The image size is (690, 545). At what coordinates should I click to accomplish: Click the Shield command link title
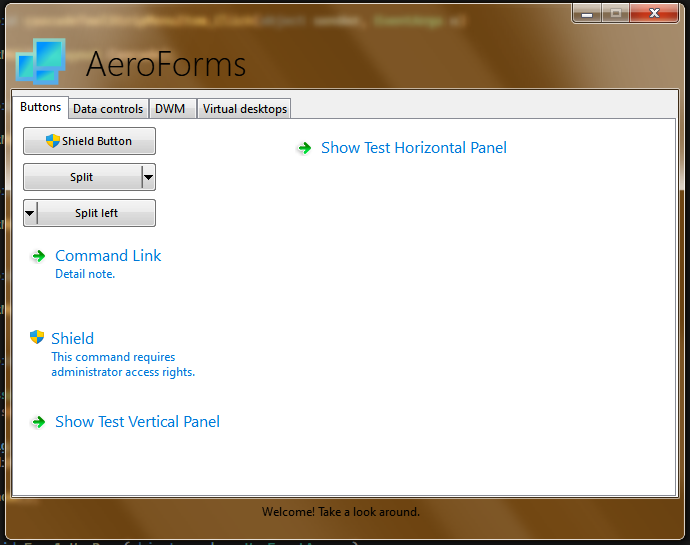(x=73, y=339)
